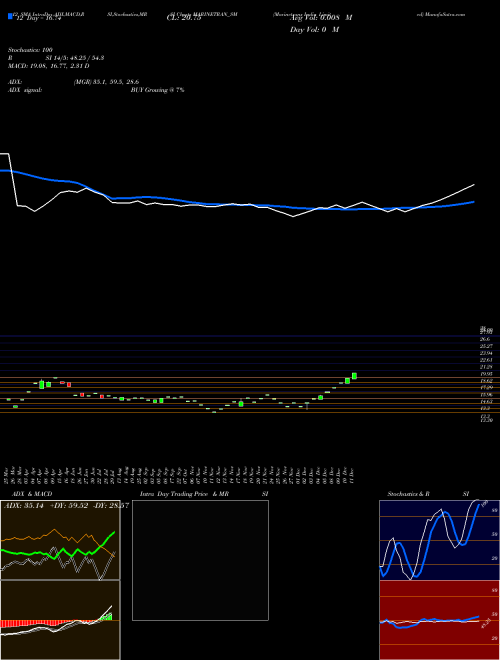
Task: Click the '+DY: 59.52' value in ADX panel
Action: pos(69,506)
